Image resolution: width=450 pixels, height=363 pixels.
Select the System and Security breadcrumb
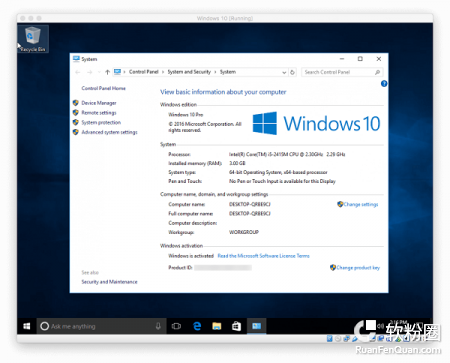[189, 72]
